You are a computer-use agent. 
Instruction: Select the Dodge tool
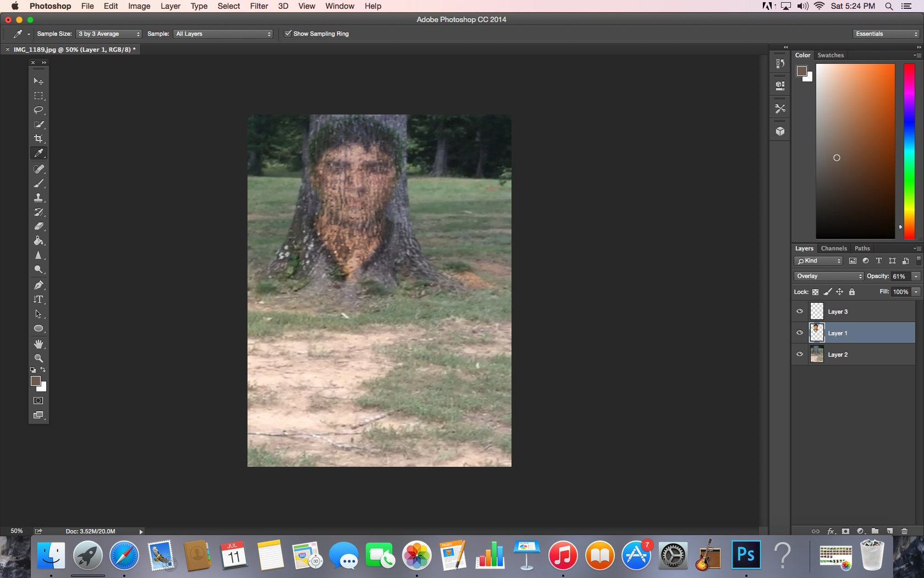[38, 270]
